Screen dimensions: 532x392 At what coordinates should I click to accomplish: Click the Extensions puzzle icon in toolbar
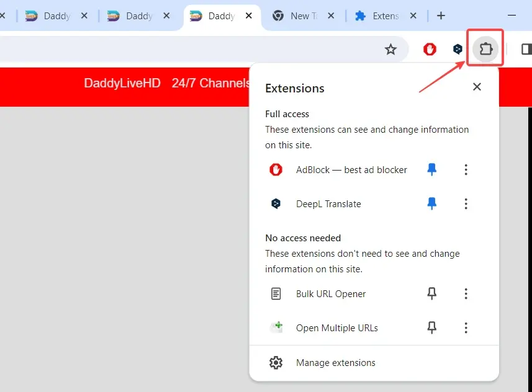[x=485, y=48]
